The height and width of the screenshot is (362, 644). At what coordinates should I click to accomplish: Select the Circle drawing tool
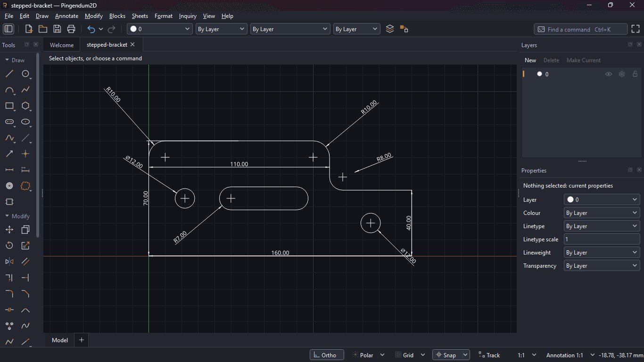pyautogui.click(x=25, y=74)
